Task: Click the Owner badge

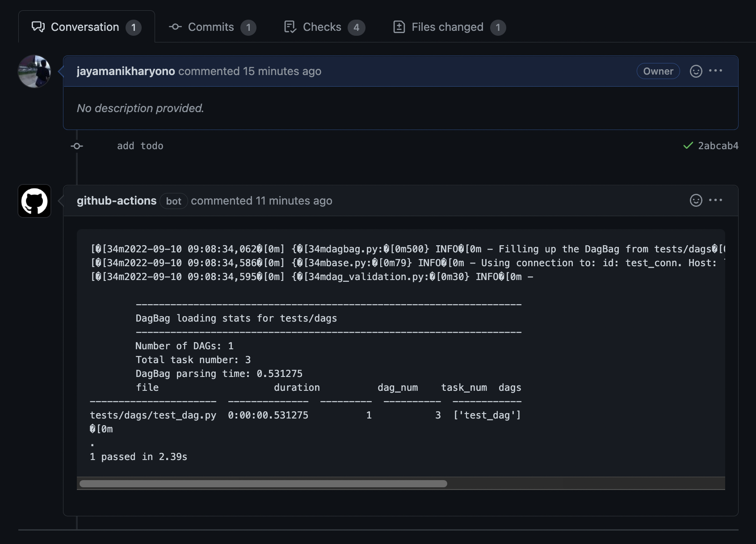Action: tap(658, 71)
